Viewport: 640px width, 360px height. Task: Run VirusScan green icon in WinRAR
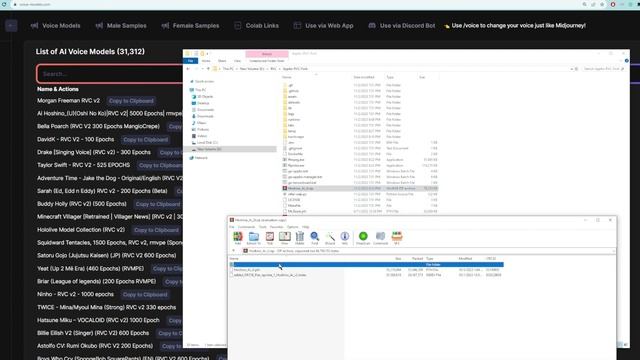coord(363,238)
